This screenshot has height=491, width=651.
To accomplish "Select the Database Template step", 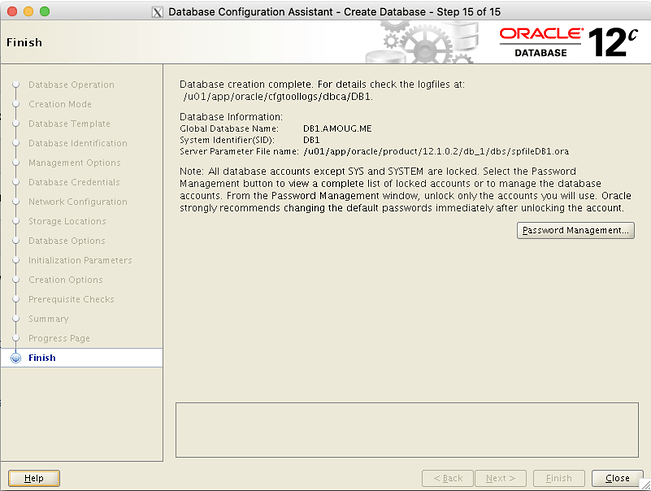I will (x=69, y=124).
